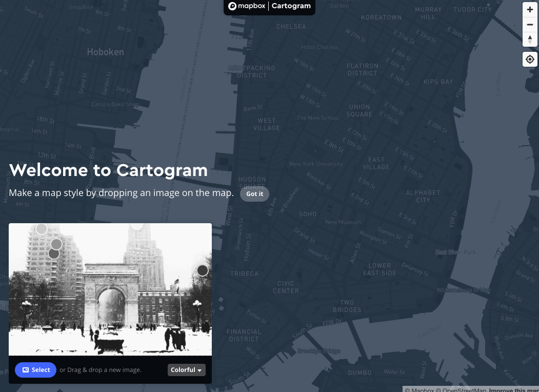Zoom in using the plus icon
Viewport: 539px width, 392px height.
click(x=530, y=9)
